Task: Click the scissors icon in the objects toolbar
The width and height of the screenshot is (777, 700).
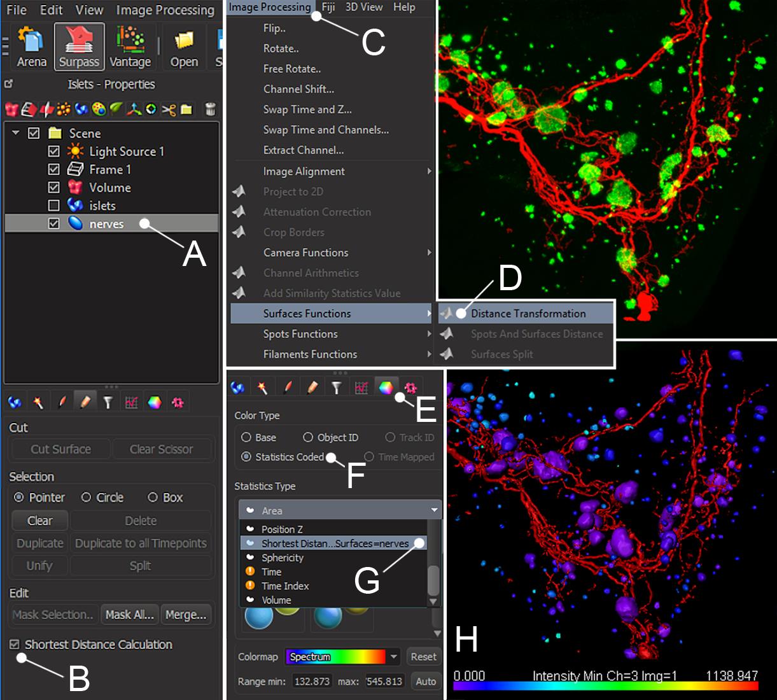Action: click(x=169, y=109)
